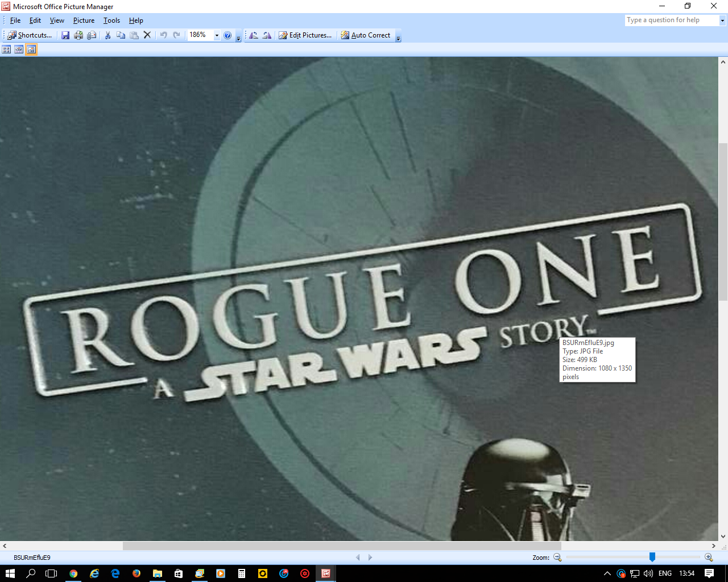Click the scroll down arrow
The image size is (728, 582).
pos(723,536)
